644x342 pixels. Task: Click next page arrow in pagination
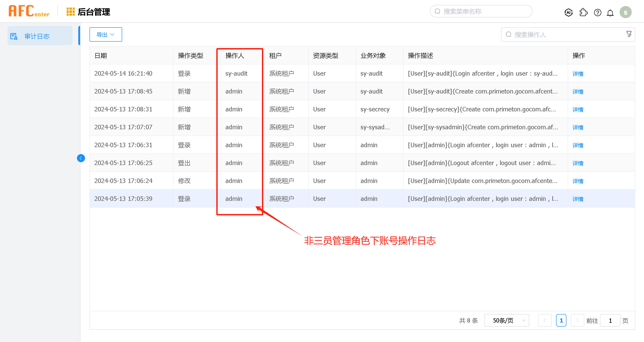(577, 320)
